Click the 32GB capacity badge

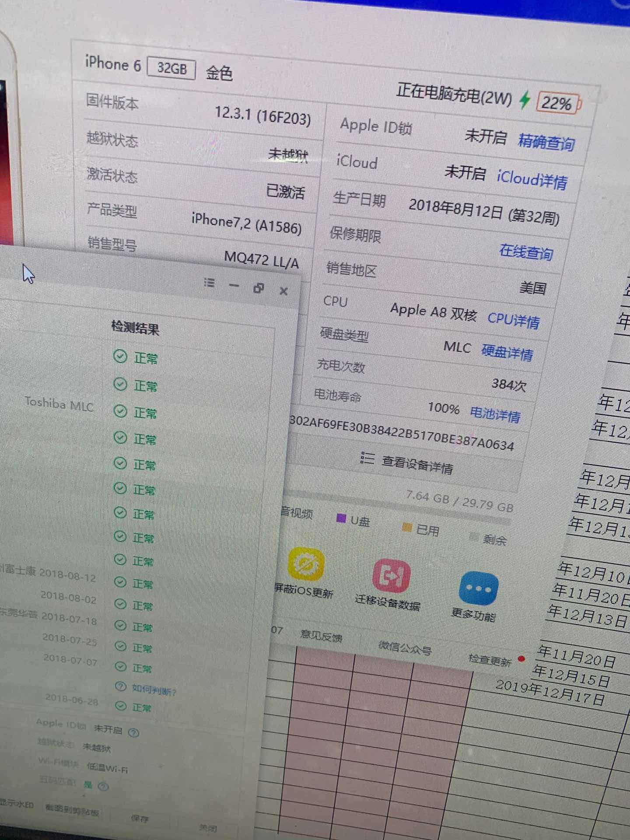pos(171,68)
